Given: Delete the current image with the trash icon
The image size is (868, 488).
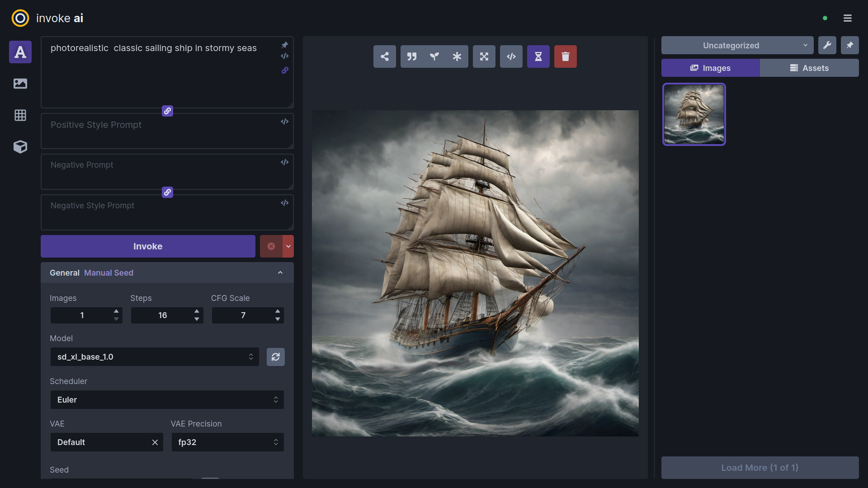Looking at the screenshot, I should click(565, 56).
